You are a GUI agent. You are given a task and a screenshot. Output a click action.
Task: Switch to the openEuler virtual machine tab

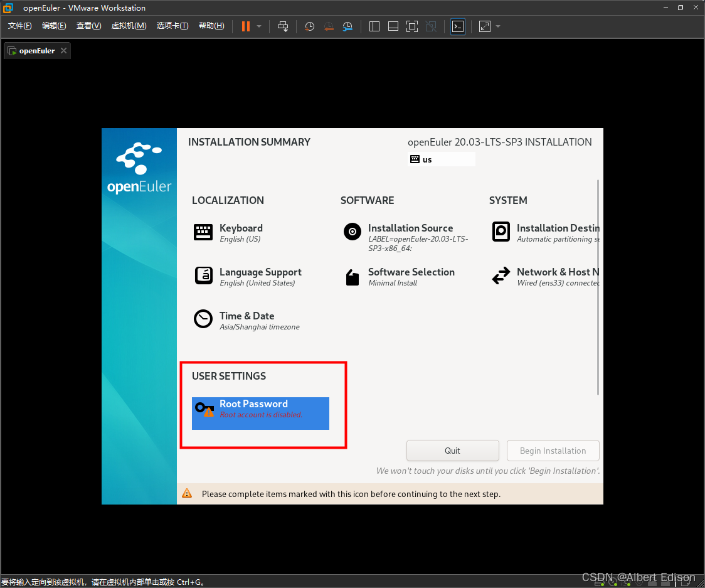tap(36, 50)
